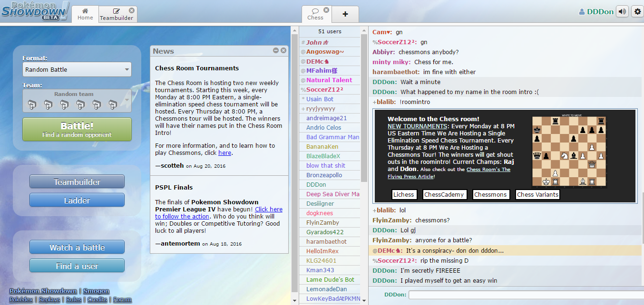Click the chess board image
Viewport: 644px width, 305px height.
pos(569,151)
